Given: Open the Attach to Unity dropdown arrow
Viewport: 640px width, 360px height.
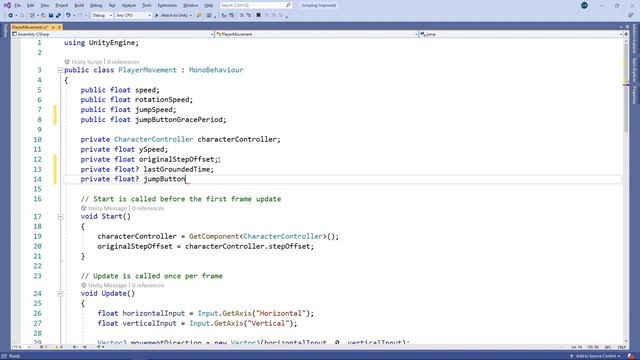Looking at the screenshot, I should (x=191, y=16).
